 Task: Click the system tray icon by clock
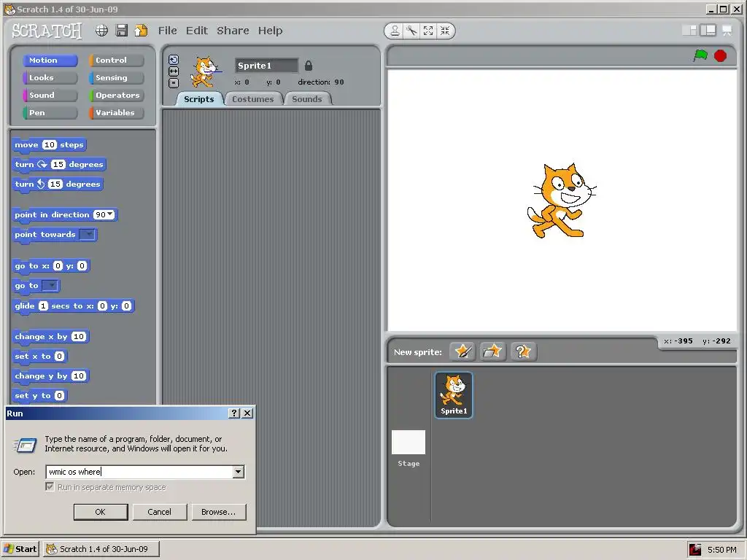(695, 550)
